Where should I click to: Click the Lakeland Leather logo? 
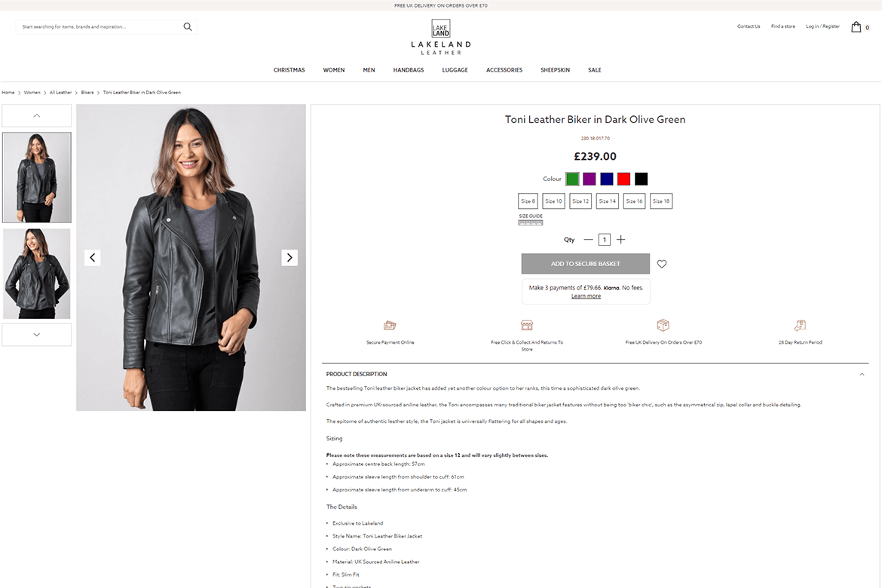tap(441, 37)
